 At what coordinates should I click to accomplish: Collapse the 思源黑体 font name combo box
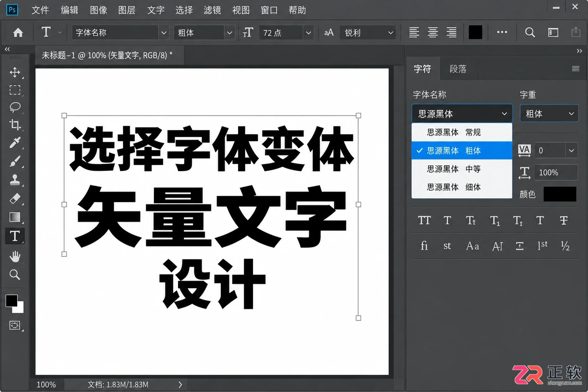pos(462,114)
